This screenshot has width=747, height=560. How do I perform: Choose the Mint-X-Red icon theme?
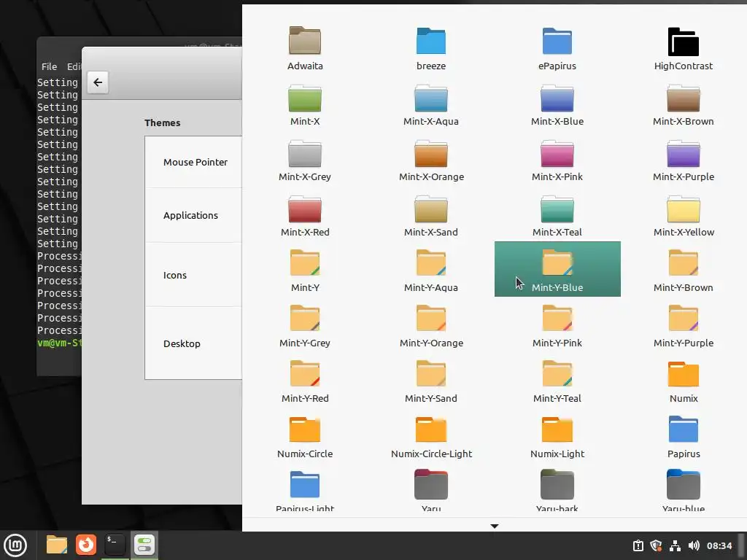pos(305,214)
